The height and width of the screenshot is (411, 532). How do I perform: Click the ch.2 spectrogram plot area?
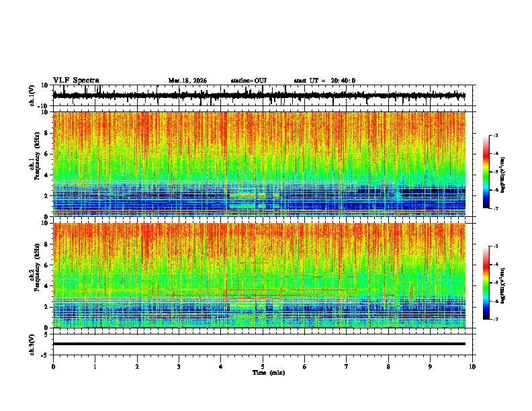point(259,275)
